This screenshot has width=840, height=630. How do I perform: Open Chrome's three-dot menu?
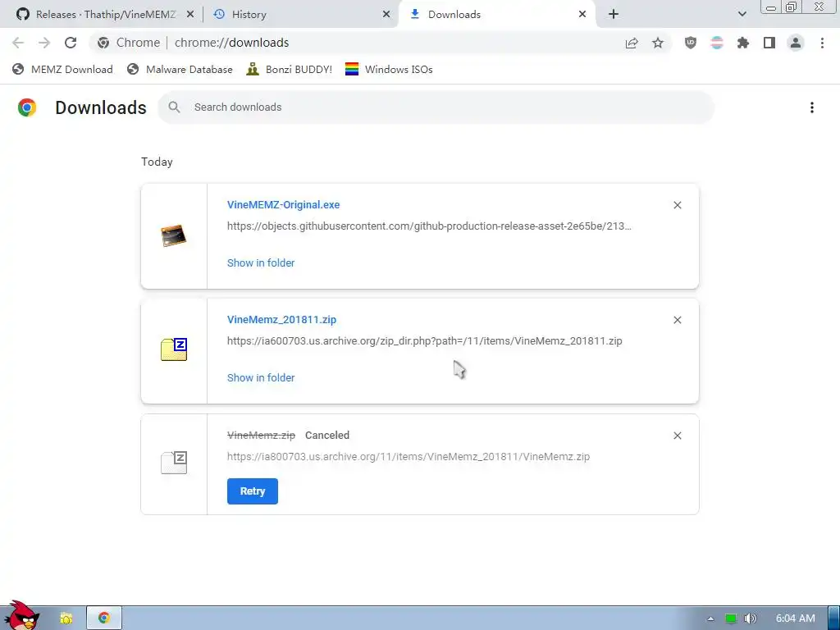coord(822,43)
